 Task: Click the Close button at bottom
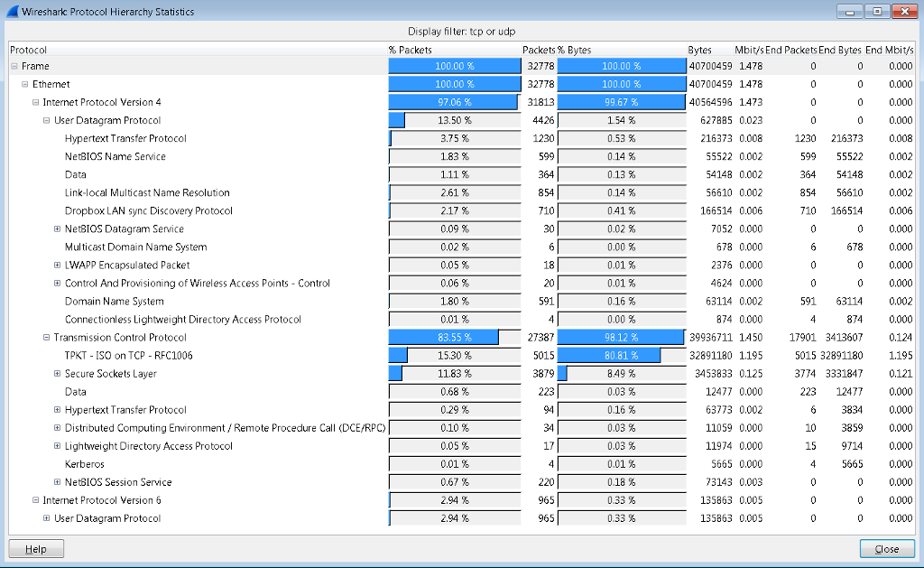coord(887,549)
